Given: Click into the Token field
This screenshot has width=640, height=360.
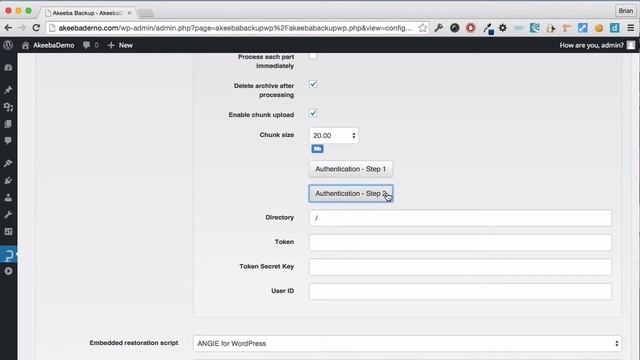Looking at the screenshot, I should [460, 242].
